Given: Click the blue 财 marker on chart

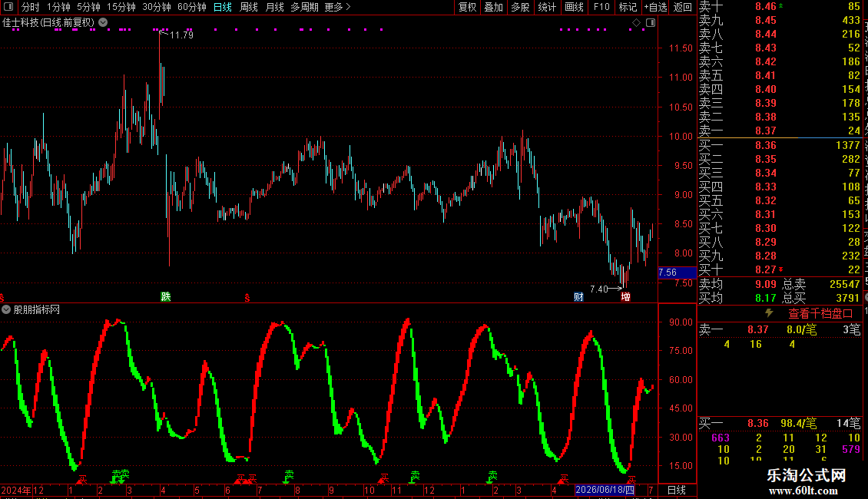Looking at the screenshot, I should pos(578,296).
